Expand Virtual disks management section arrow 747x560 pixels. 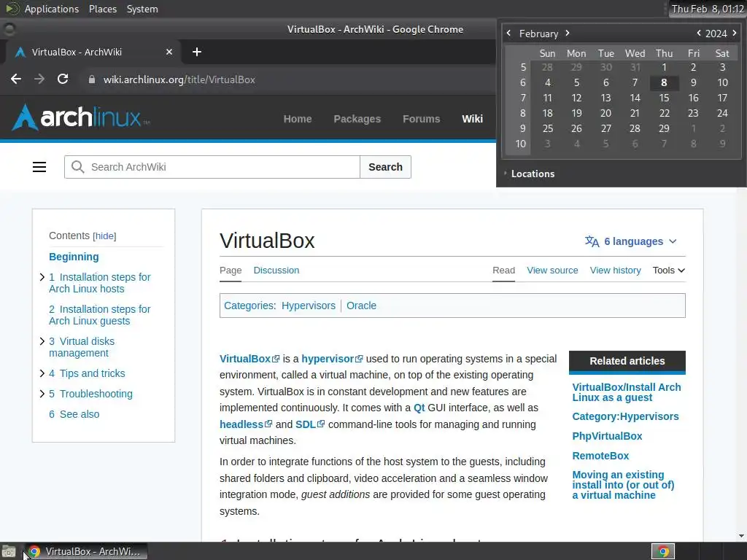coord(42,341)
